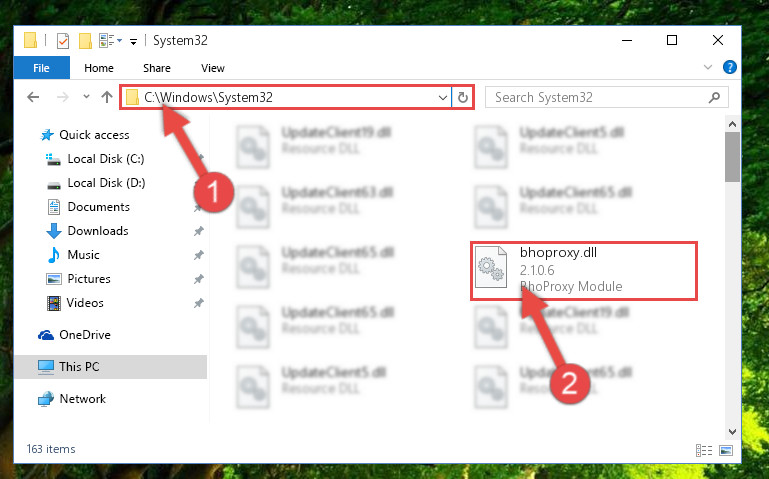Switch to large thumbnails view layout
Viewport: 769px width, 479px height.
(726, 450)
